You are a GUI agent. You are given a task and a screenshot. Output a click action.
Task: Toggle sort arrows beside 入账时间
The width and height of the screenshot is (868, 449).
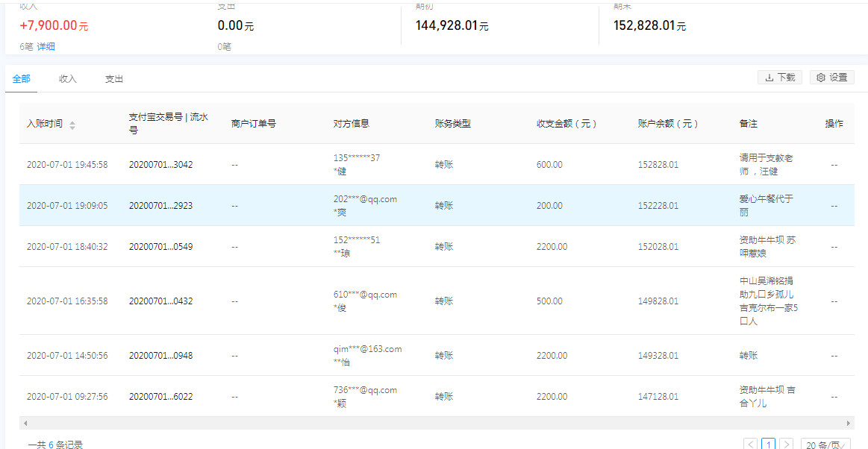click(72, 125)
